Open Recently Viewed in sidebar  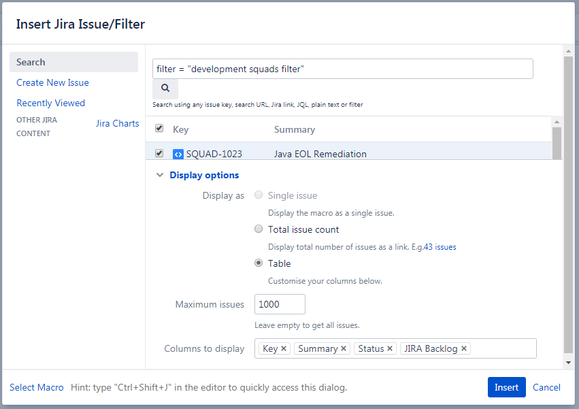pyautogui.click(x=51, y=103)
